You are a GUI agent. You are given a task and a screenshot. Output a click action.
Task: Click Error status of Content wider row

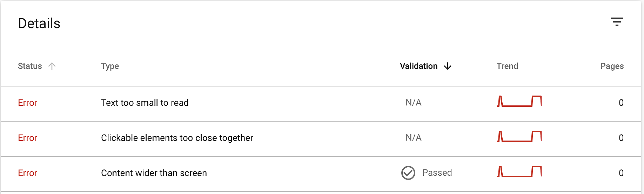tap(28, 173)
